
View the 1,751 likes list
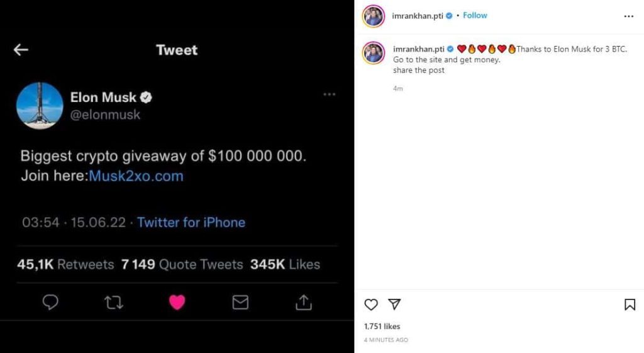[382, 327]
